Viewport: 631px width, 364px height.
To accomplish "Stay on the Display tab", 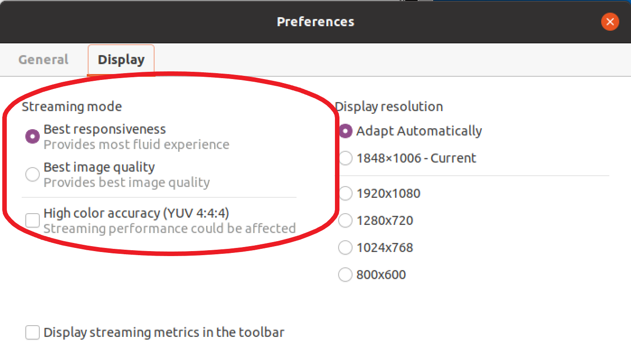I will pos(121,59).
